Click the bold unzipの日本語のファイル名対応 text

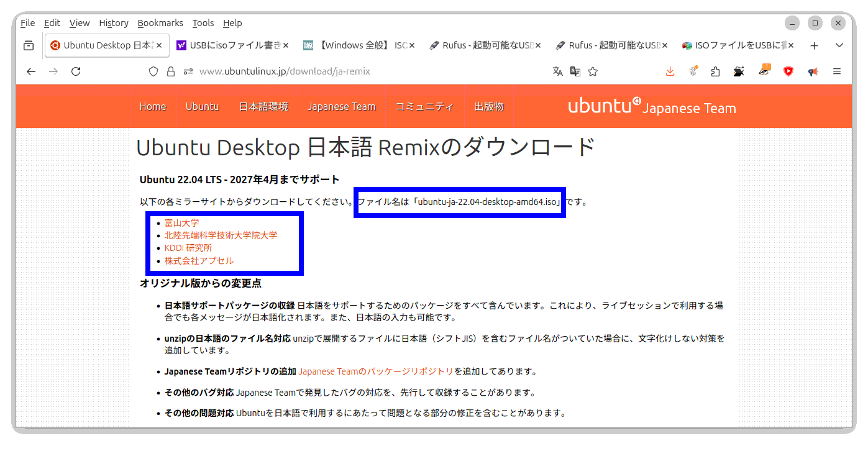[x=227, y=339]
